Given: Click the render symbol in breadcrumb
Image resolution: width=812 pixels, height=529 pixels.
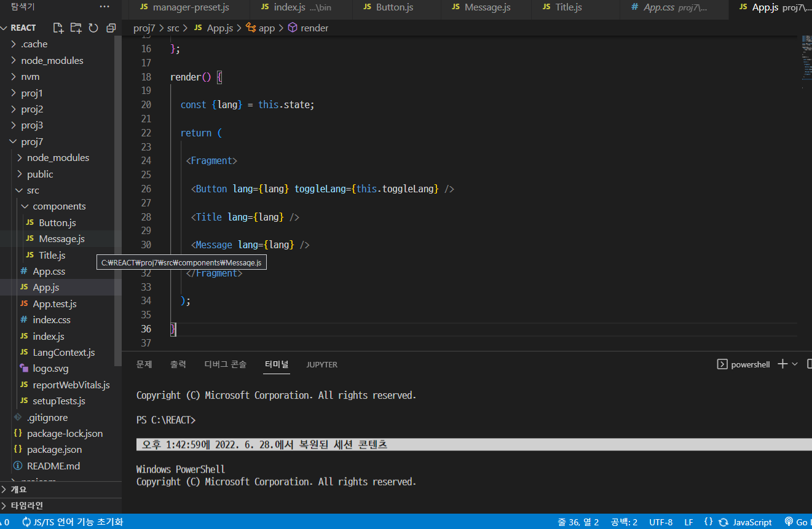Looking at the screenshot, I should 308,28.
